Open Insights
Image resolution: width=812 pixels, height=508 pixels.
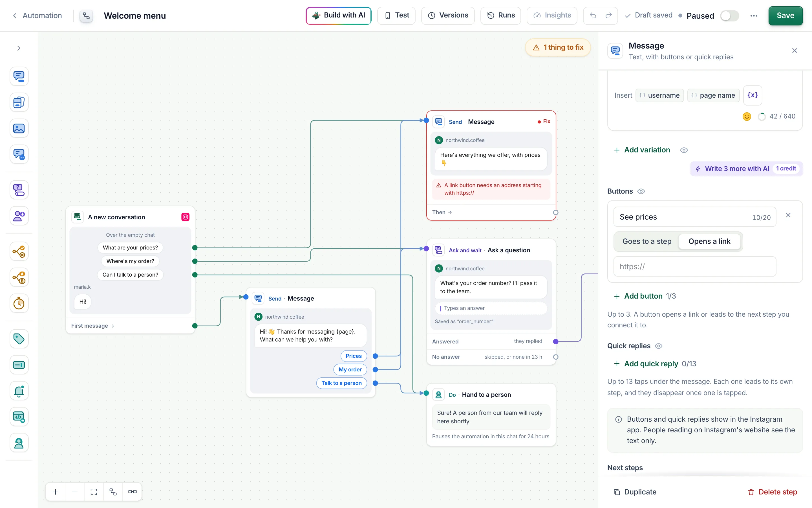click(552, 16)
